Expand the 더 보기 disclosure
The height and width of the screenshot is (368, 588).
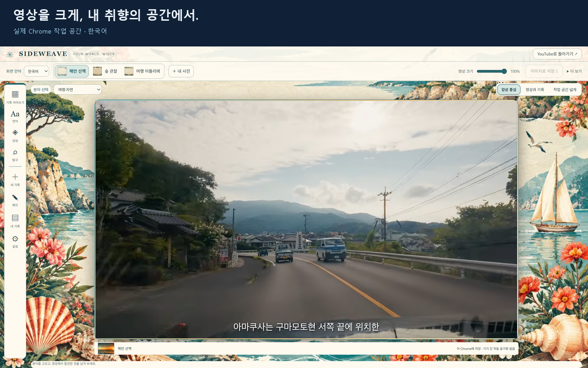pos(574,71)
